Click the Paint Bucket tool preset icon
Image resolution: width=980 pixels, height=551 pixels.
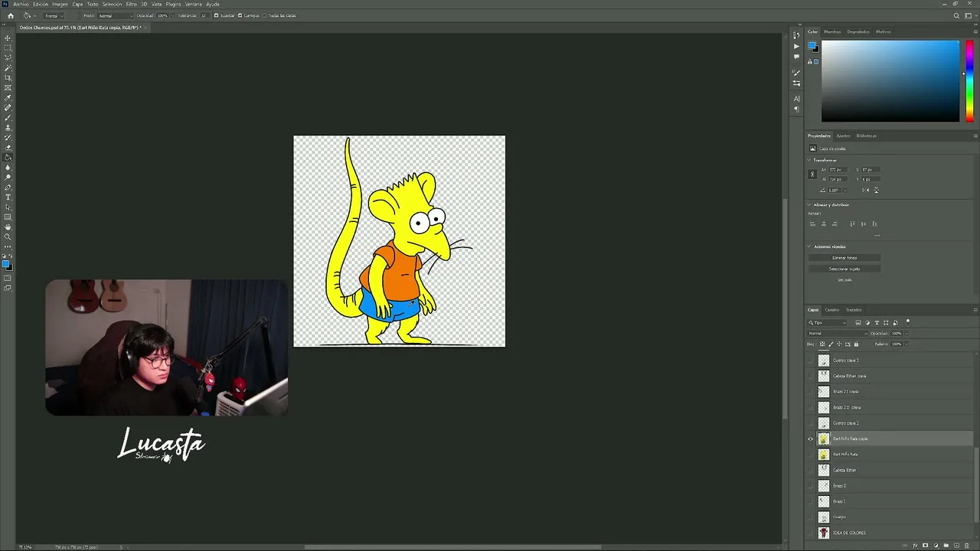[x=27, y=15]
